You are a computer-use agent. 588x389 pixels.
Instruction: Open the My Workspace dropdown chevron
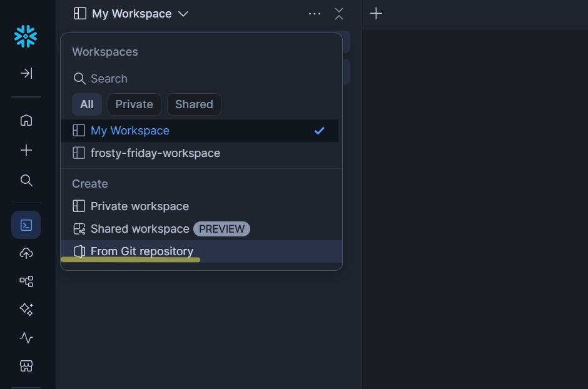[x=182, y=13]
